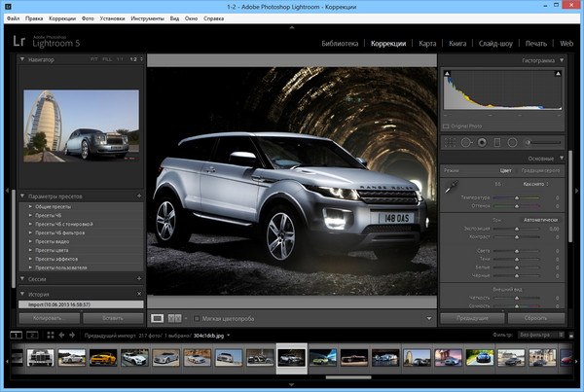Open the Фото menu
The height and width of the screenshot is (392, 584).
pos(90,18)
